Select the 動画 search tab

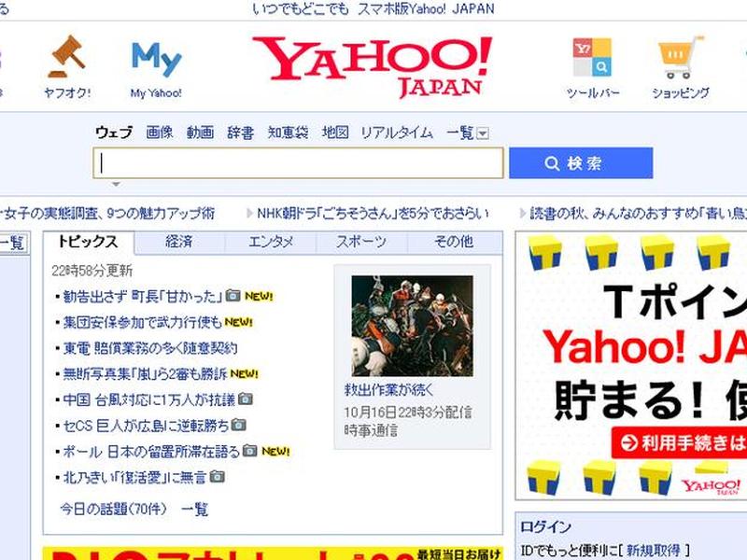click(200, 132)
